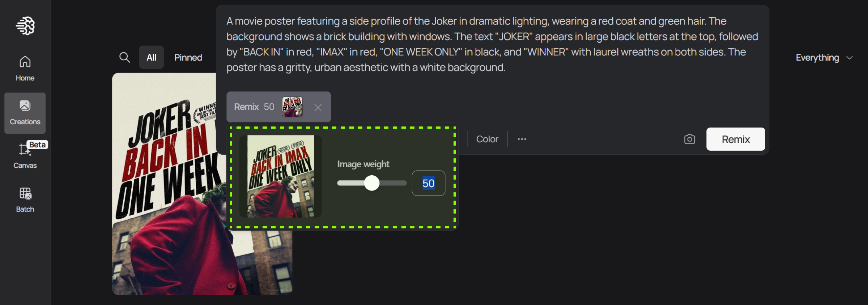Image resolution: width=868 pixels, height=305 pixels.
Task: Click the search magnifier icon
Action: coord(124,57)
